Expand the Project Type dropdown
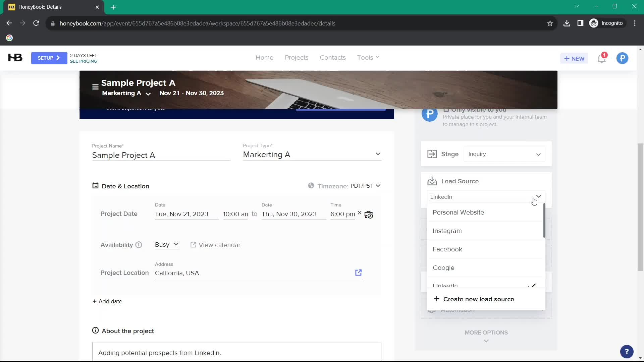Viewport: 644px width, 362px height. coord(378,154)
